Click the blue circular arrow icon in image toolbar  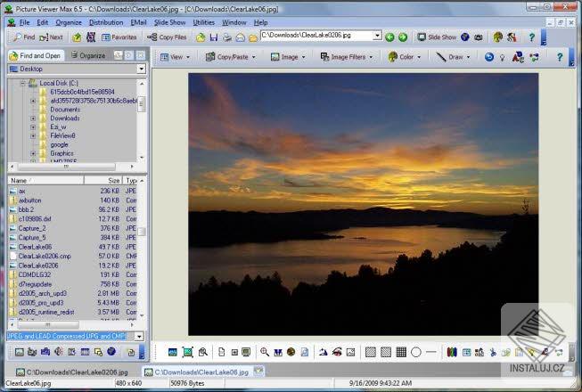pos(489,57)
